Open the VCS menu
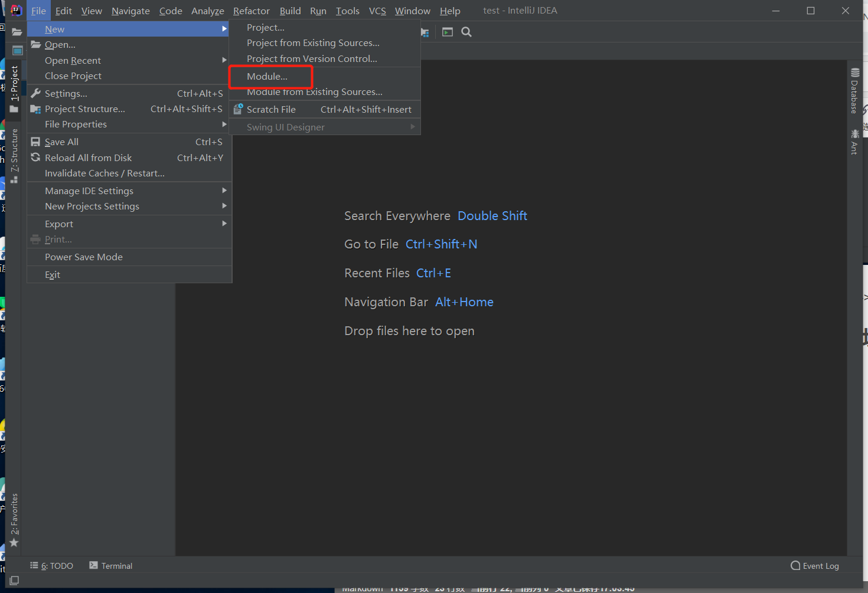 point(377,11)
